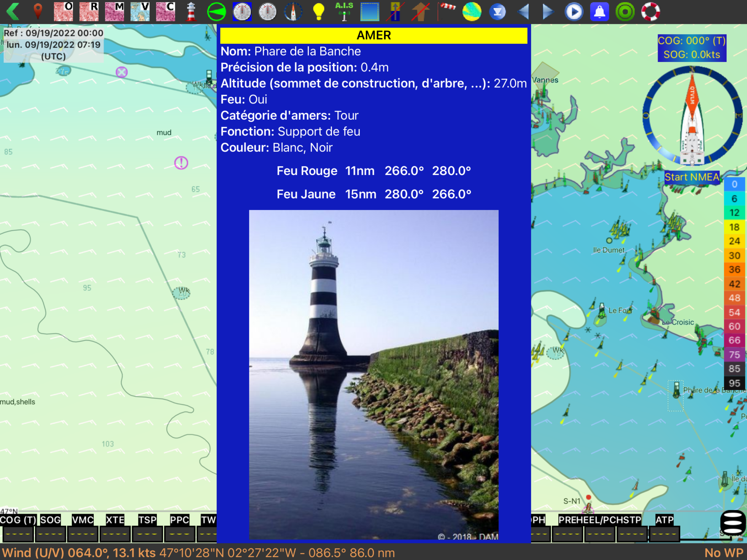Click the red map pin marker icon
The image size is (747, 560).
coord(38,11)
